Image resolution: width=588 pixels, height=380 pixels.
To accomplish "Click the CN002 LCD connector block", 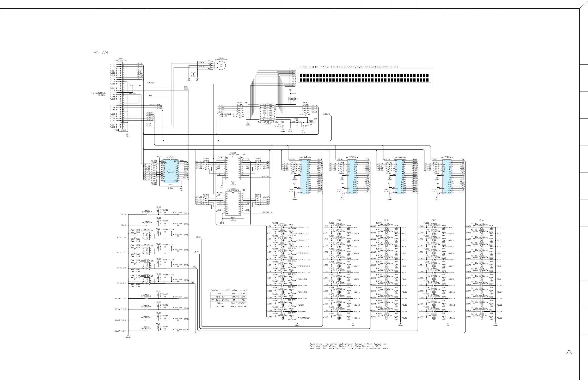I will click(268, 112).
